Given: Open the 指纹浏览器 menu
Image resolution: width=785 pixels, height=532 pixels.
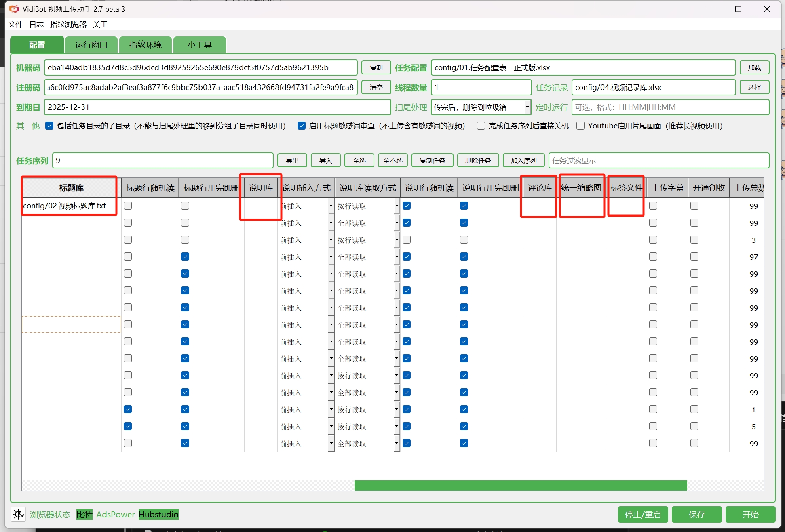Looking at the screenshot, I should click(x=68, y=24).
